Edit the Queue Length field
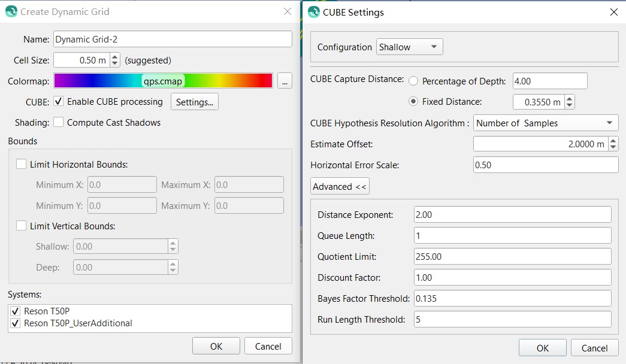Image resolution: width=626 pixels, height=364 pixels. click(x=513, y=235)
